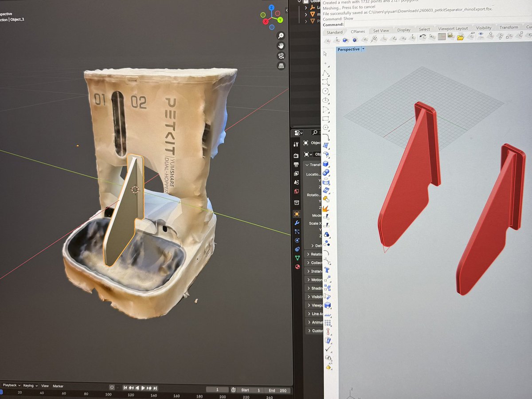Click the red X axis on Blender gizmo
Viewport: 532px width, 399px height.
[x=266, y=21]
